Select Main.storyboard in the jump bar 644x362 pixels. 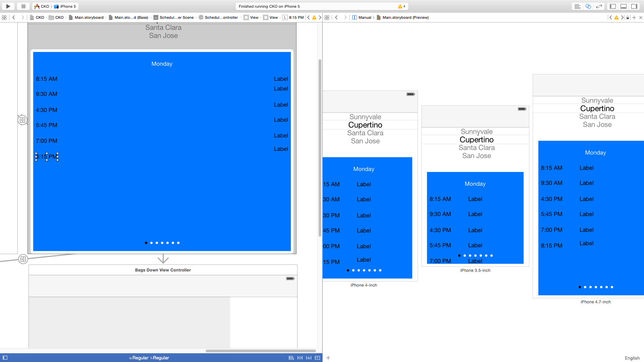[89, 17]
